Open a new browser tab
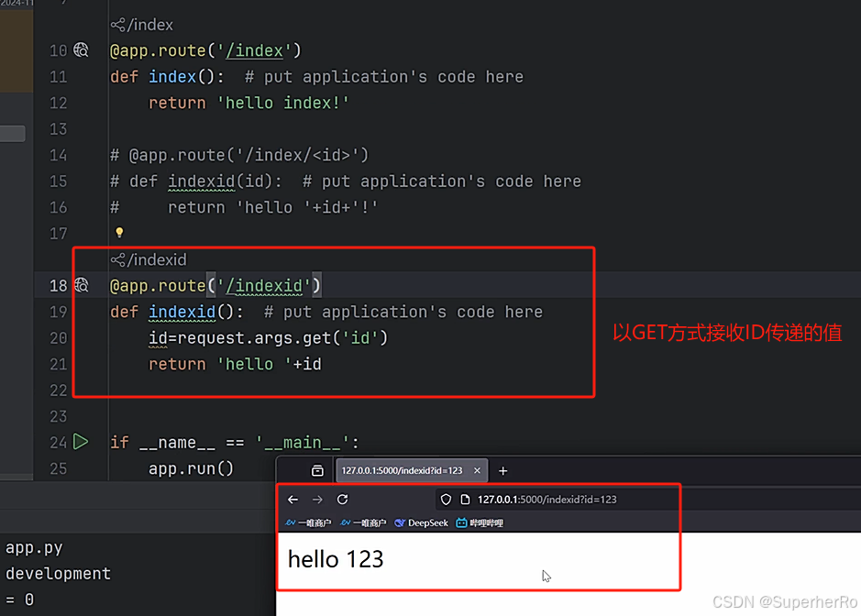 (503, 470)
